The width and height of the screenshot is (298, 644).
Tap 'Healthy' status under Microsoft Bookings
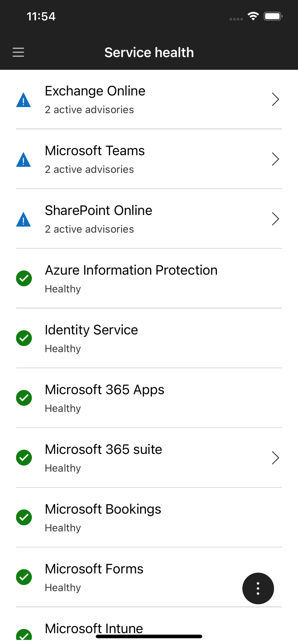pyautogui.click(x=63, y=528)
